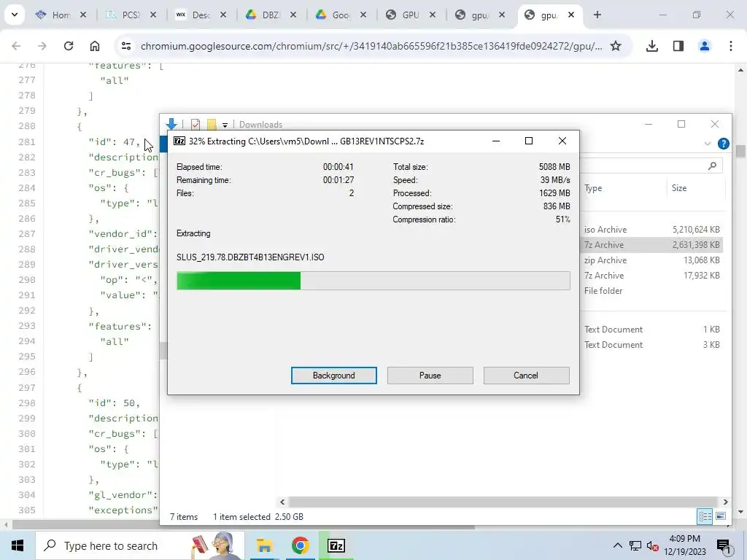Open the Windows Start menu
This screenshot has width=747, height=560.
tap(18, 545)
